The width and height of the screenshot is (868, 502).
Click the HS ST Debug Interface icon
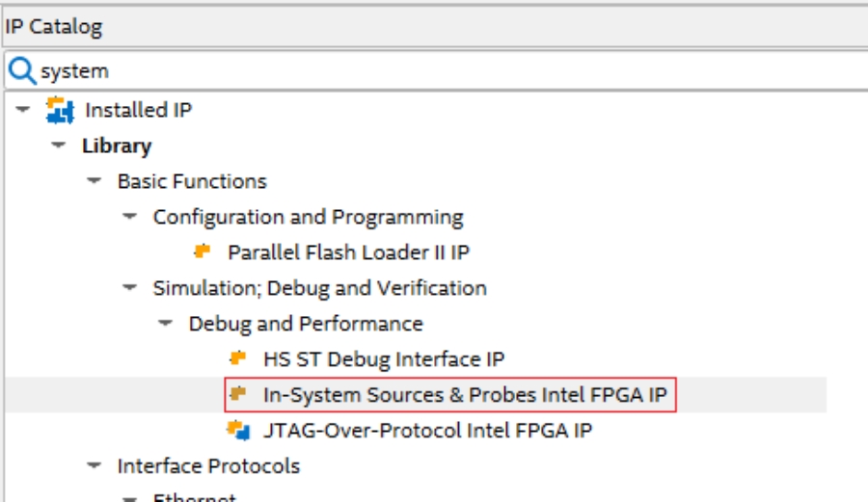(238, 358)
